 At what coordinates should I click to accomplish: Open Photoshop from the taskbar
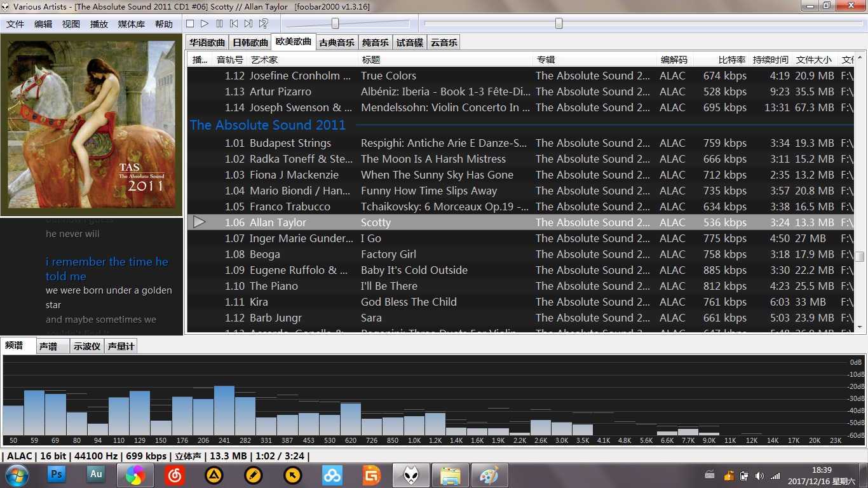pos(57,474)
